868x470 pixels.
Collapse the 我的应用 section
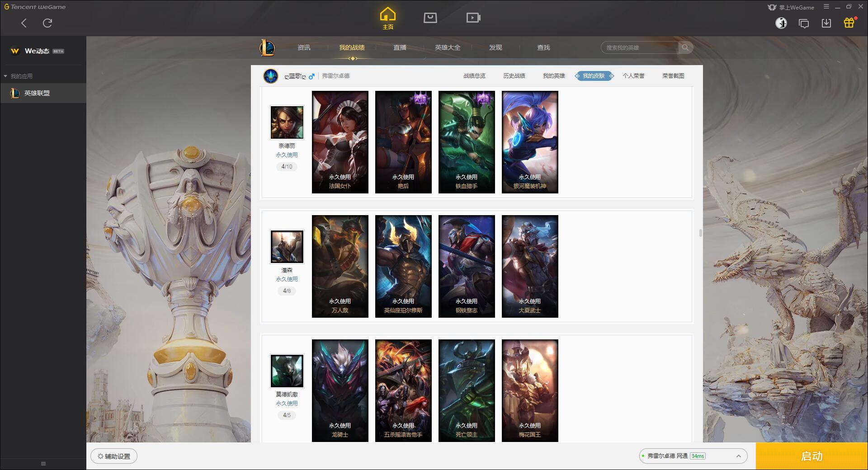tap(18, 76)
